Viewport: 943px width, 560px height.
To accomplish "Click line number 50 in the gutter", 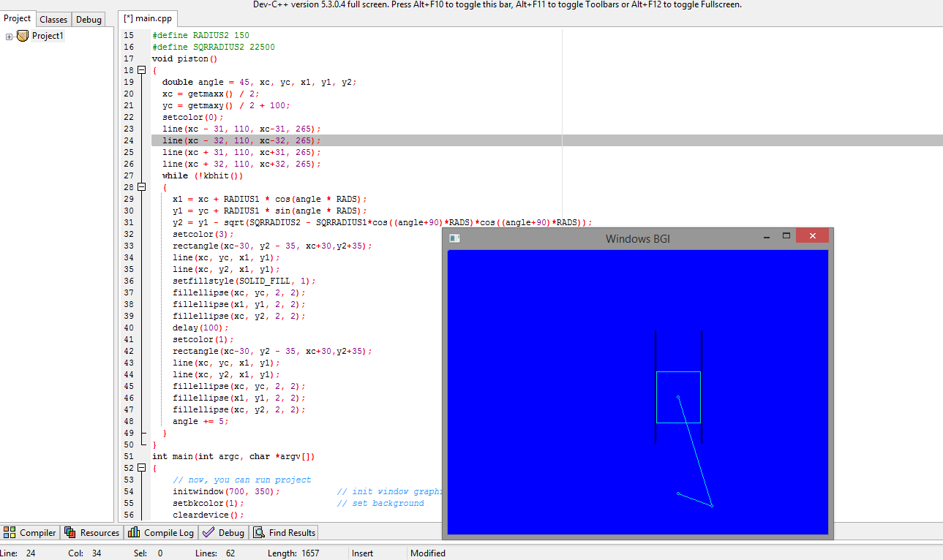I will click(129, 444).
